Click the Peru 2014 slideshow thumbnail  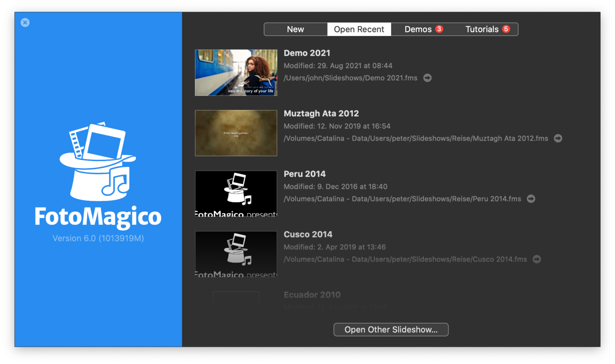pos(236,194)
